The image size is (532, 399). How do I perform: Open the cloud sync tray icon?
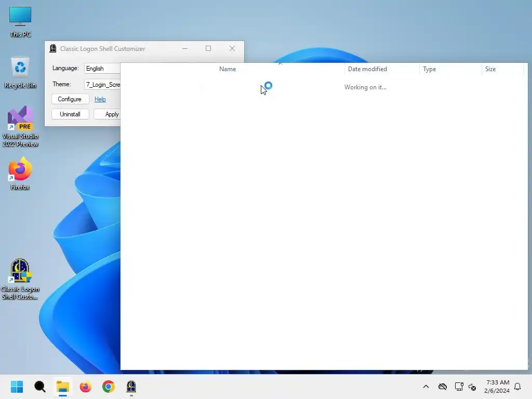(443, 387)
